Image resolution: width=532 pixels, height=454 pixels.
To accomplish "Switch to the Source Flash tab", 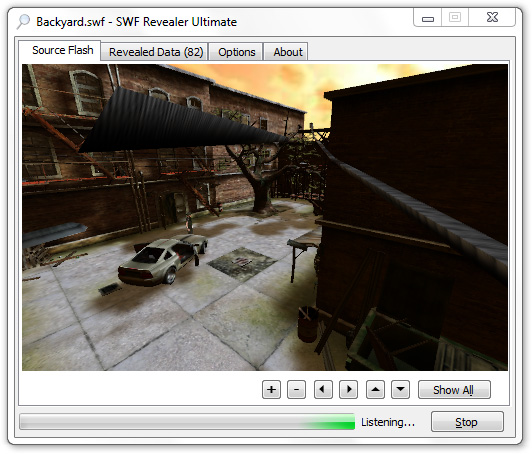I will click(x=60, y=51).
